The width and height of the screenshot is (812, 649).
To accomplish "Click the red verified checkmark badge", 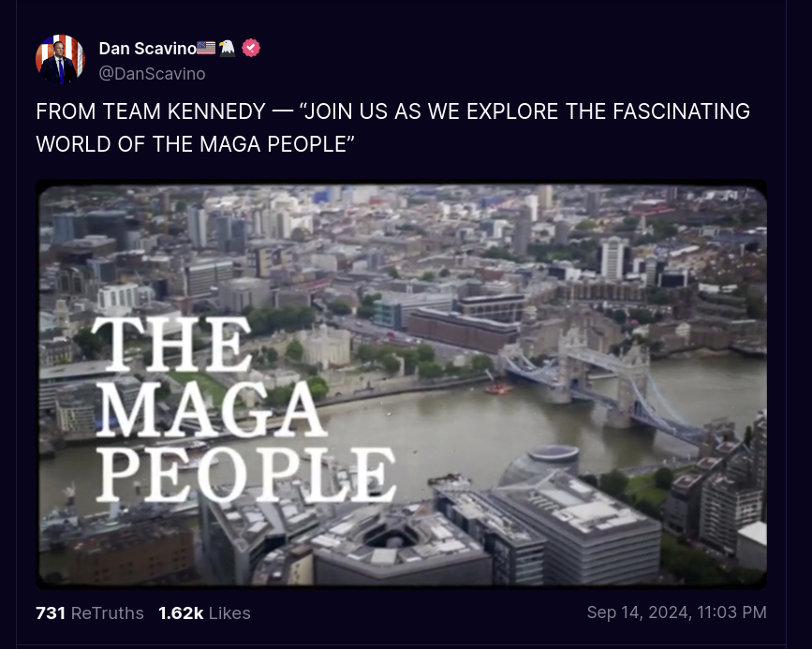I will tap(251, 48).
